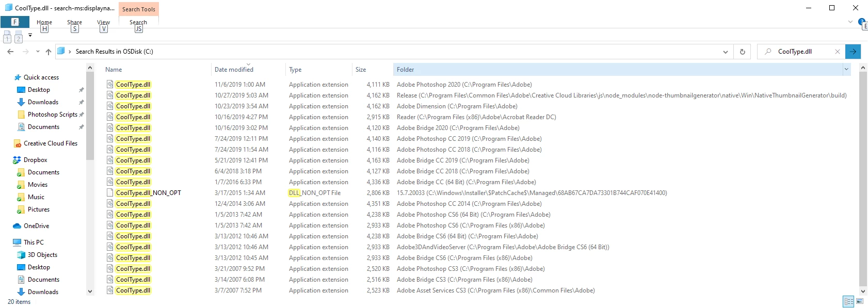This screenshot has width=868, height=308.
Task: Open the Creative Cloud Files folder
Action: [x=51, y=143]
